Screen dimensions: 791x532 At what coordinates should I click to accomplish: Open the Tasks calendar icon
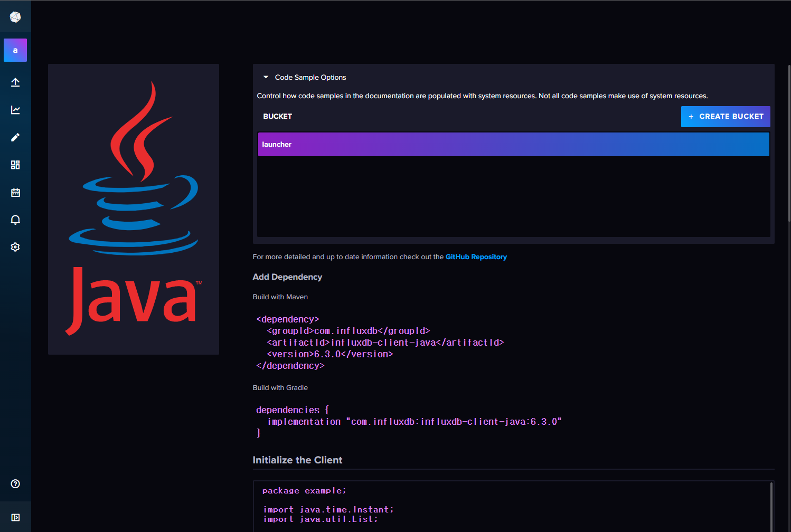point(15,192)
